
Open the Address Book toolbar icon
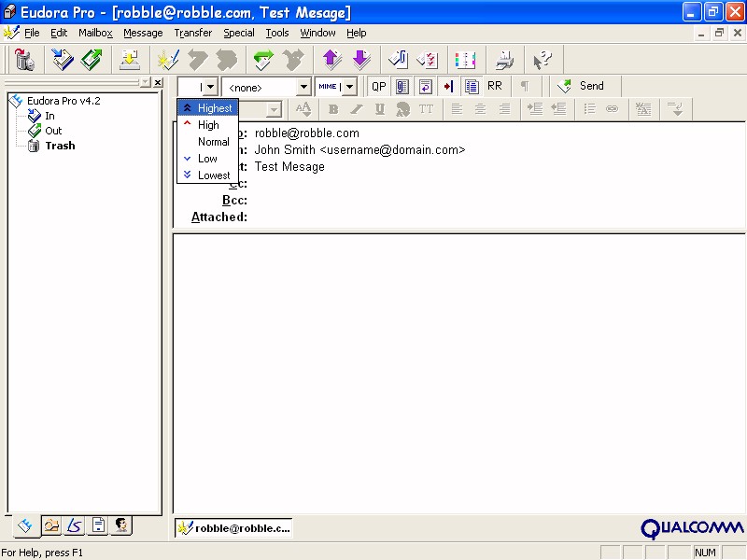tap(465, 60)
